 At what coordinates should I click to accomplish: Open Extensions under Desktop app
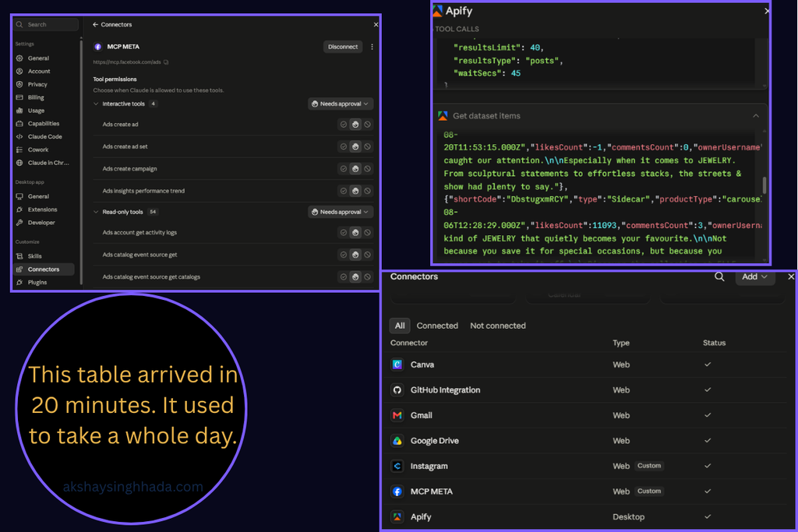42,210
